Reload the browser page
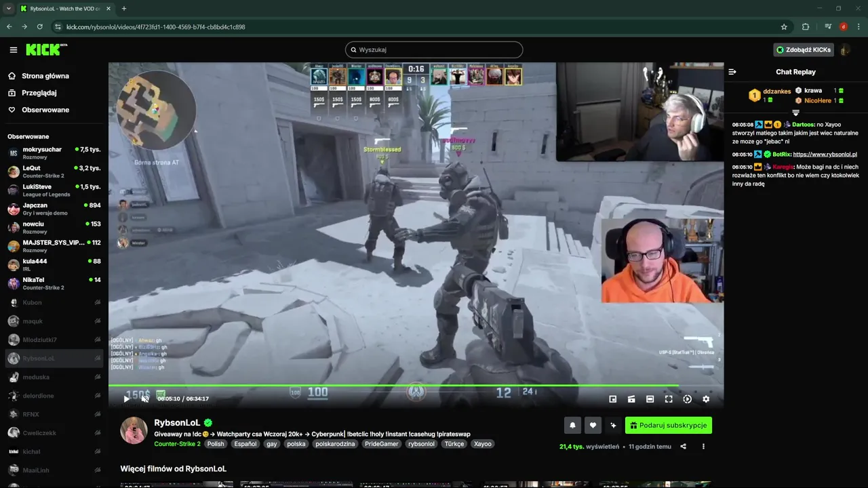 pos(40,26)
